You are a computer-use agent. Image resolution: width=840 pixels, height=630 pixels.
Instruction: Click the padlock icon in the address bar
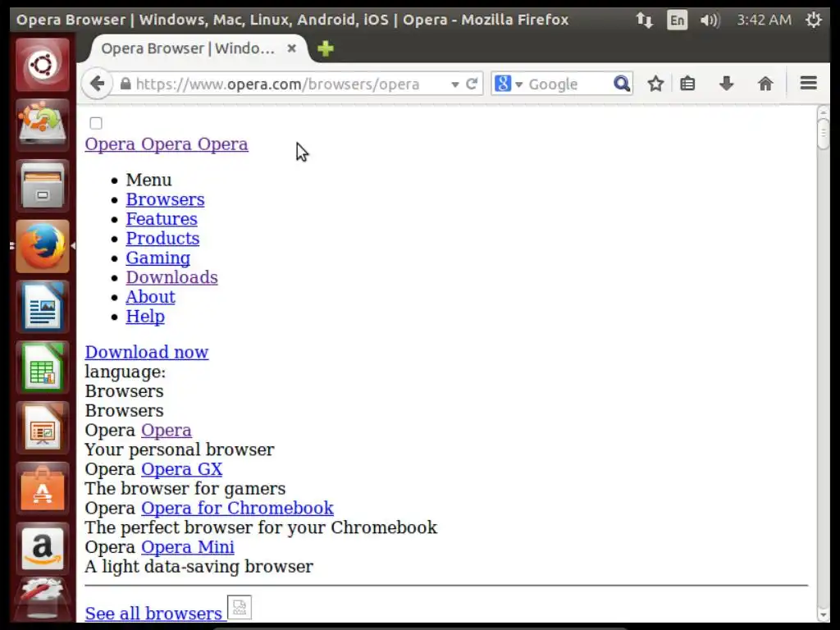126,84
